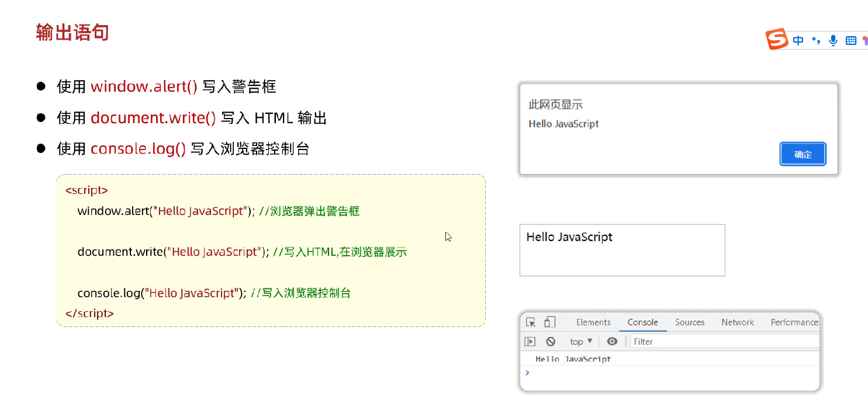
Task: Click the Sogou input method logo
Action: coord(777,40)
